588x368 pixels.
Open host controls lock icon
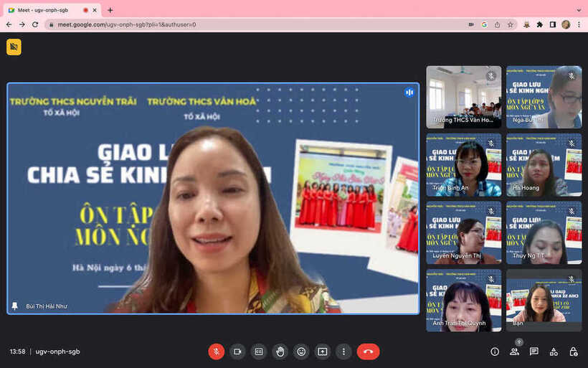pyautogui.click(x=573, y=352)
